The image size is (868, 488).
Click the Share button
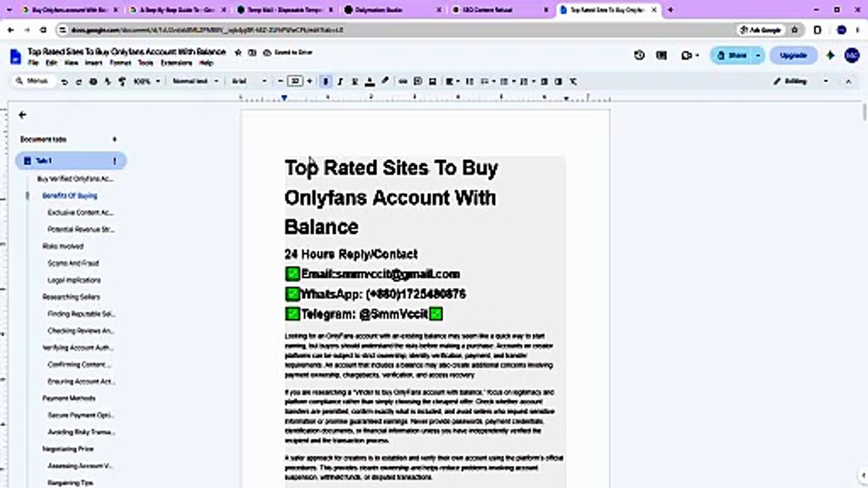731,56
